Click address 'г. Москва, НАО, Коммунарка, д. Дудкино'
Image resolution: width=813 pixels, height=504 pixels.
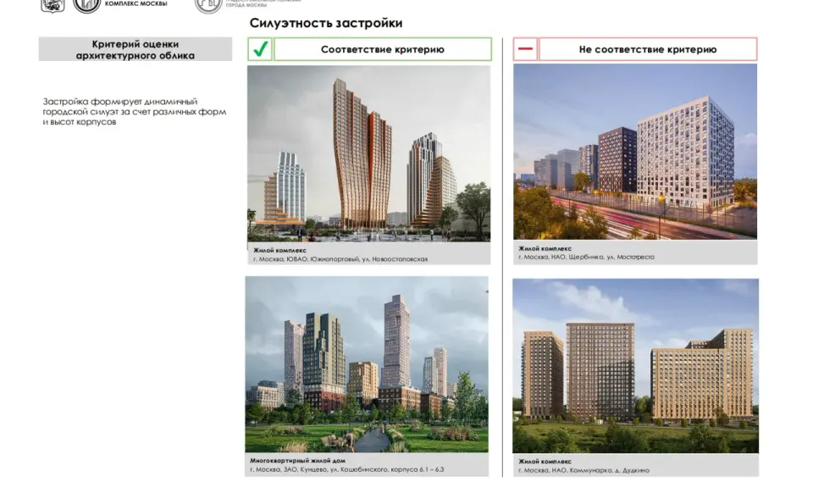click(583, 471)
